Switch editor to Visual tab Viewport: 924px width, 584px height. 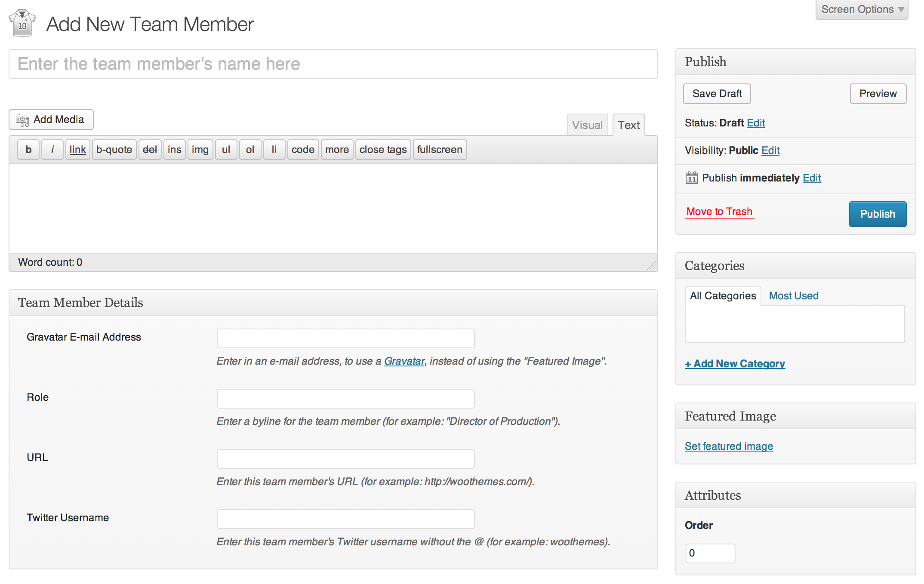587,125
